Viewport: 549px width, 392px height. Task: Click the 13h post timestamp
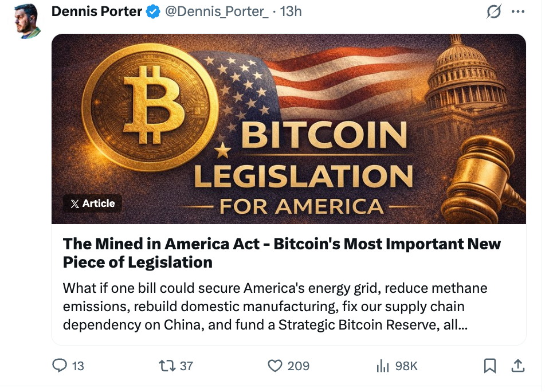(291, 11)
